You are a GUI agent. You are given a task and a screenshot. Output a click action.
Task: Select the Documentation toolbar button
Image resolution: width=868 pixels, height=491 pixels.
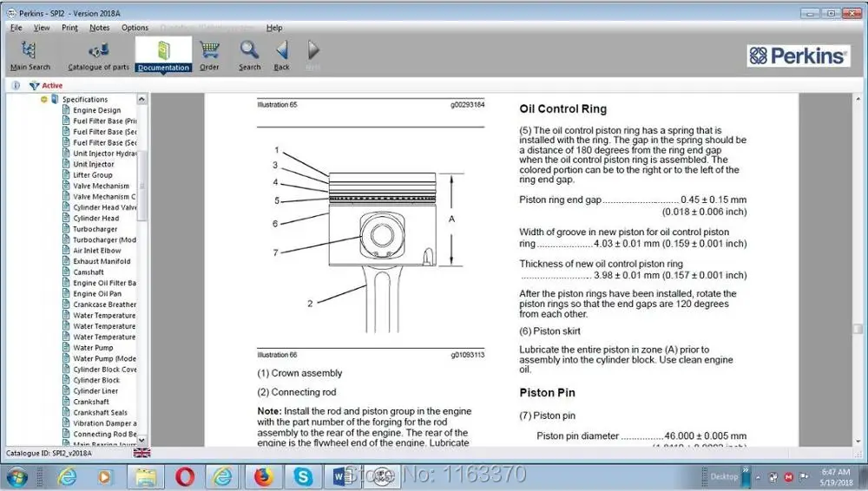tap(163, 56)
